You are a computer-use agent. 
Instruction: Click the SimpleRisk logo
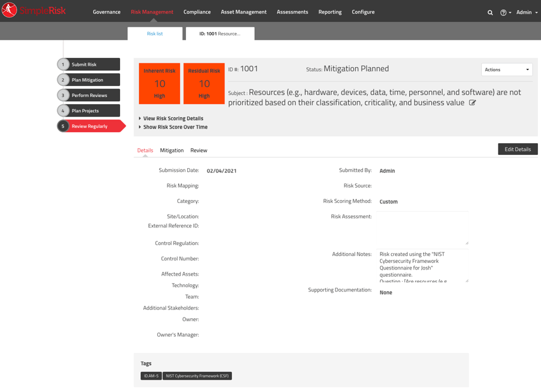[x=35, y=11]
